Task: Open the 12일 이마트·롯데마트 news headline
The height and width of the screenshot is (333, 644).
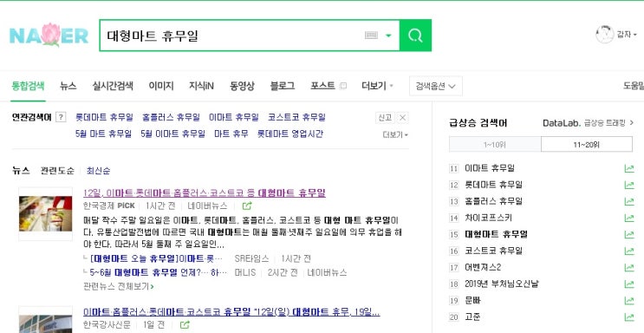Action: [x=205, y=193]
